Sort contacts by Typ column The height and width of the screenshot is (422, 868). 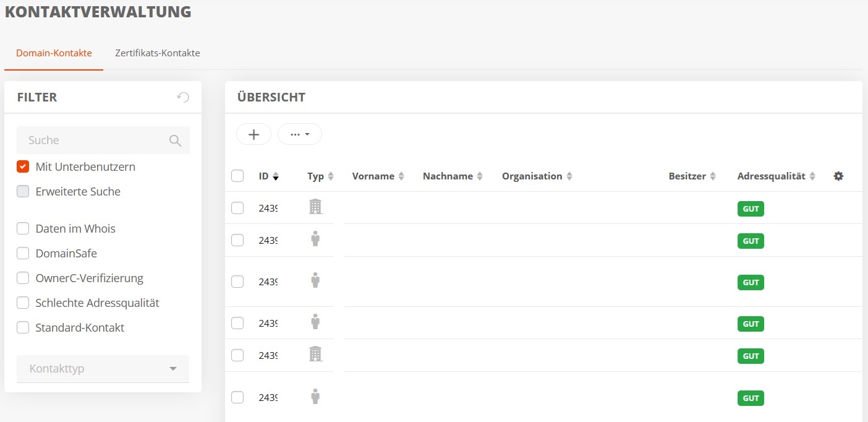click(x=321, y=176)
